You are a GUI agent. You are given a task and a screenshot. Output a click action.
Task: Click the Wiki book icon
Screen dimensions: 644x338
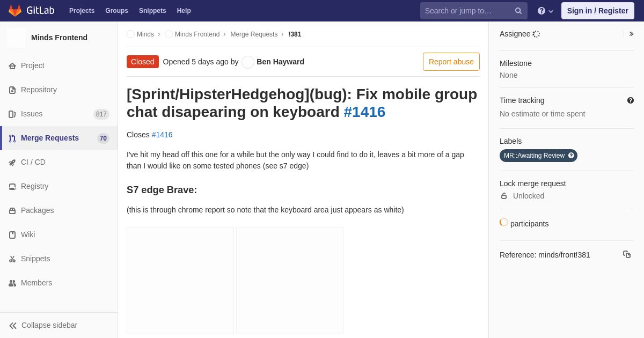point(12,235)
